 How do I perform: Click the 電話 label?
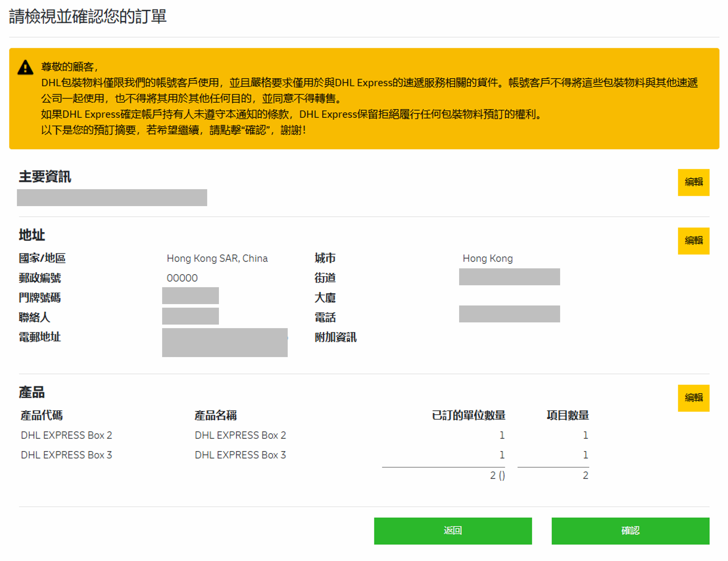[325, 317]
